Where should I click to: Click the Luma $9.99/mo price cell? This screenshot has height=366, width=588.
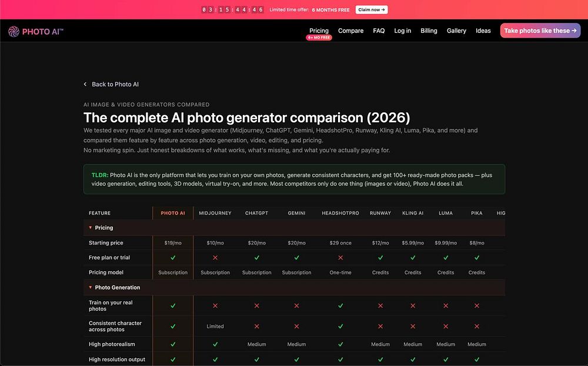click(x=446, y=243)
